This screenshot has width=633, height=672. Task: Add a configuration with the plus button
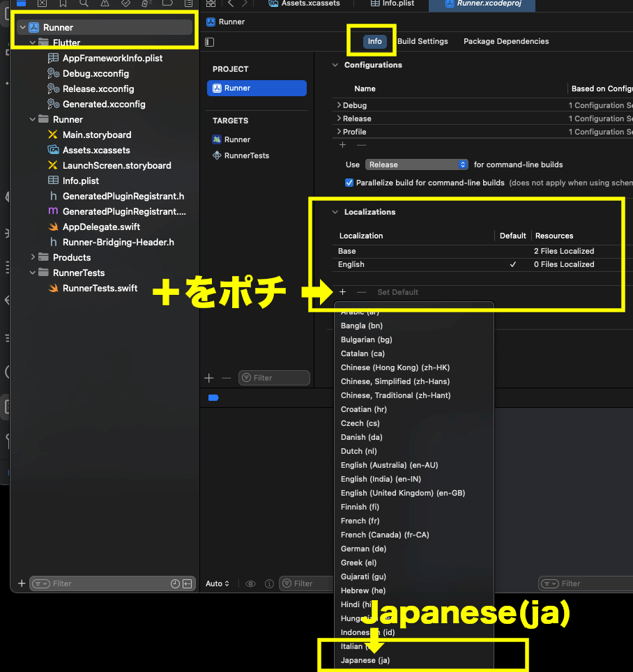click(342, 145)
